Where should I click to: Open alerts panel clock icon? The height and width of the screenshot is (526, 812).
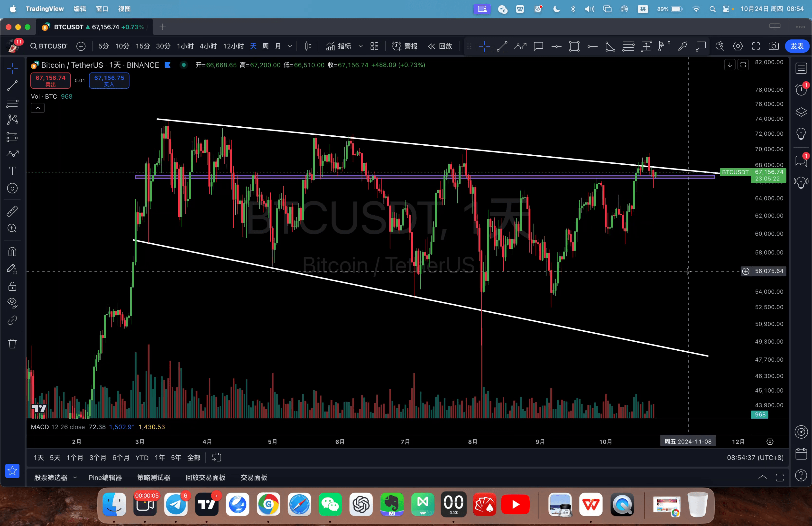click(801, 90)
